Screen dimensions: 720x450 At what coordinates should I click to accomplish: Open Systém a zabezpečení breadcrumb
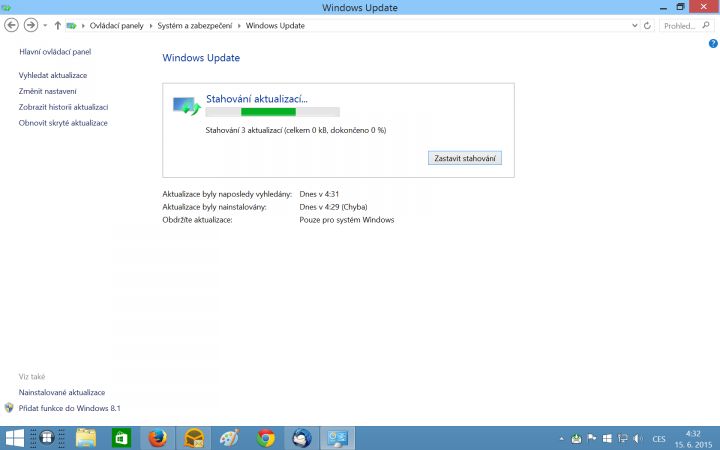point(195,26)
